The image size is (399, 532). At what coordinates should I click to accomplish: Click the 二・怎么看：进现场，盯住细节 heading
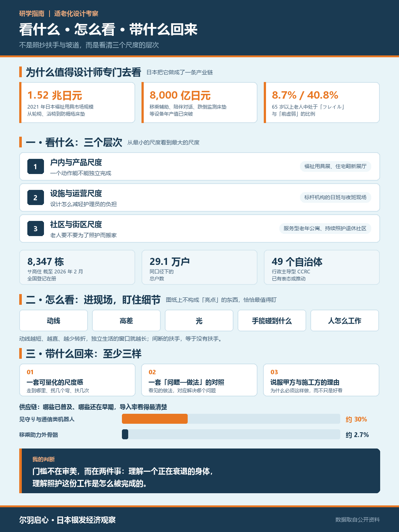93,300
